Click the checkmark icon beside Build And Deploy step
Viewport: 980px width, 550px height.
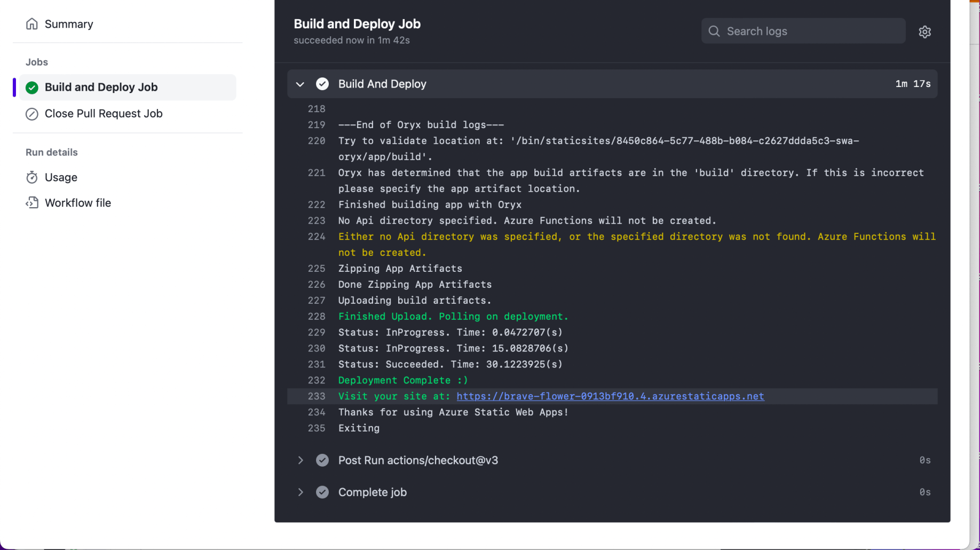coord(322,84)
